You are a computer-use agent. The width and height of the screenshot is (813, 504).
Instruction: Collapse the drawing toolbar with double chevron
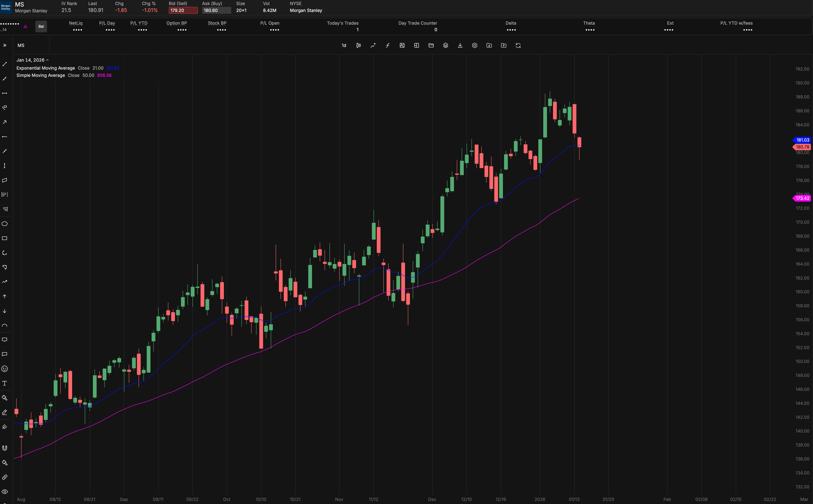5,45
